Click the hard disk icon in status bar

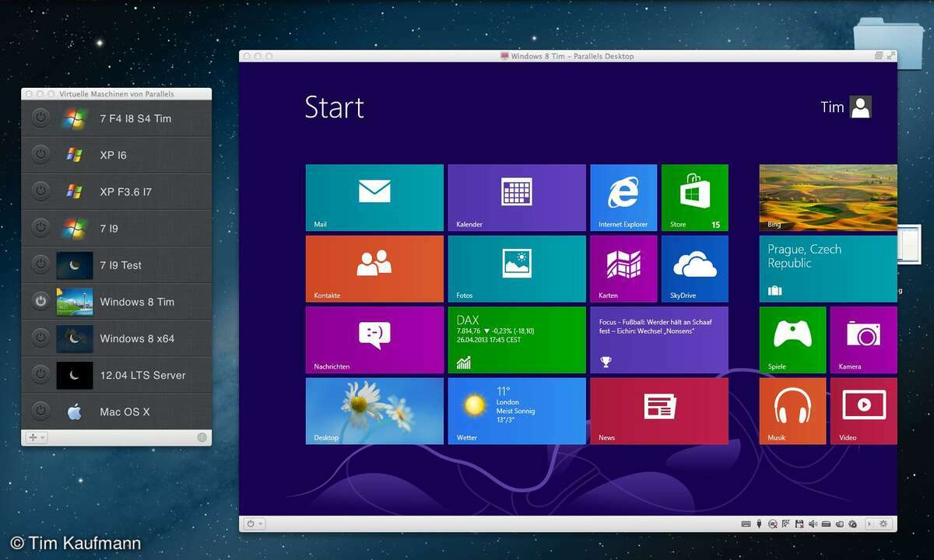(x=826, y=524)
